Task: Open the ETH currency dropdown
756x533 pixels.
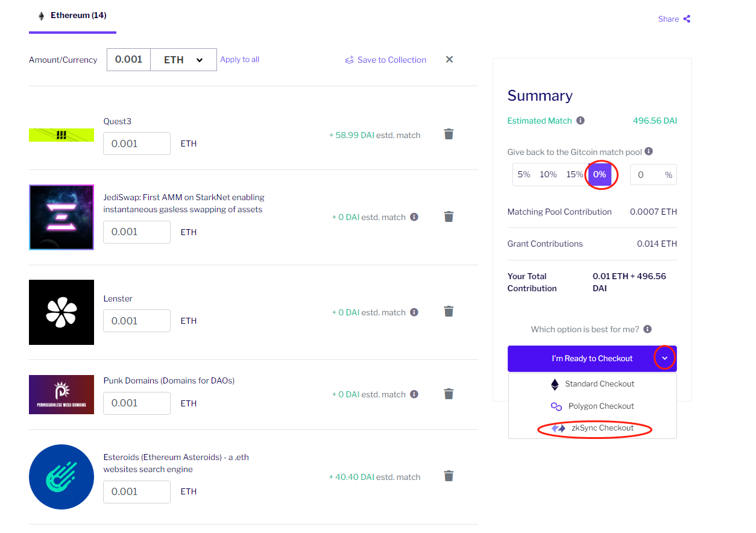Action: 183,60
